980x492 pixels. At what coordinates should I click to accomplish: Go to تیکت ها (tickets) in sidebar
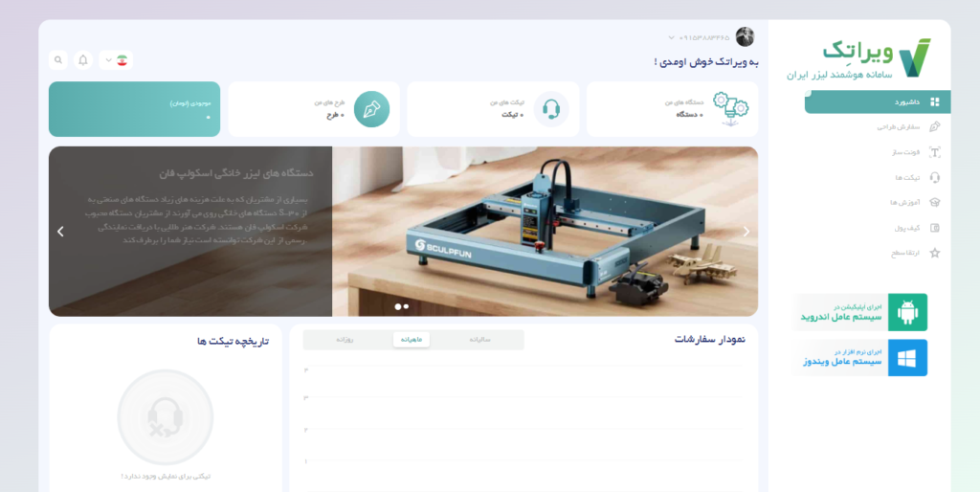pos(934,177)
